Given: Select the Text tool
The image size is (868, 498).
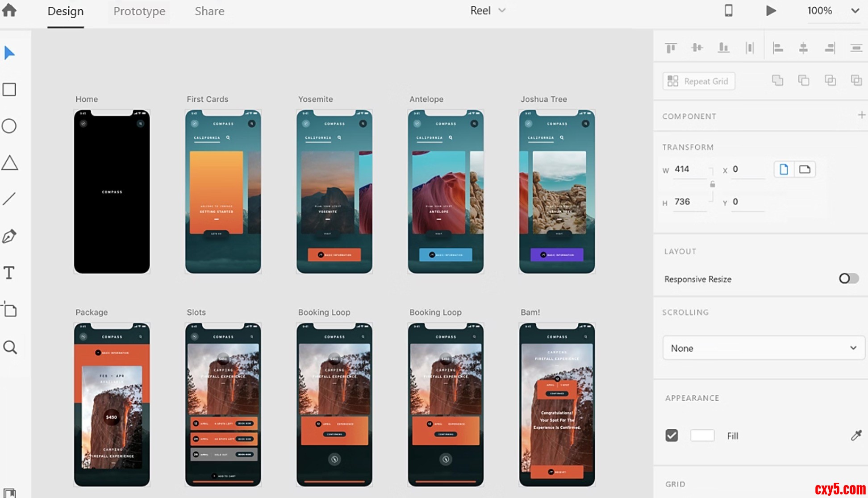Looking at the screenshot, I should click(x=9, y=273).
